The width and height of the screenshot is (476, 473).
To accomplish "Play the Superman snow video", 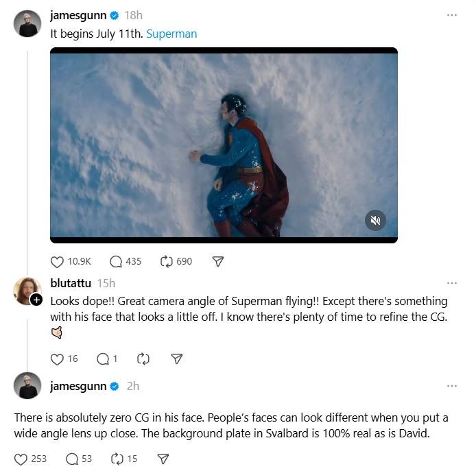I will click(x=224, y=145).
